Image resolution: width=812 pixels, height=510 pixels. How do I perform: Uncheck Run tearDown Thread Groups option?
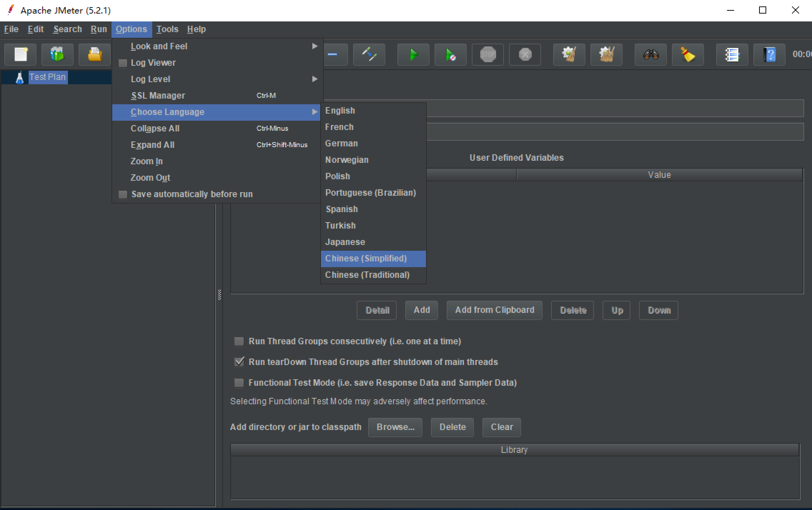point(239,362)
